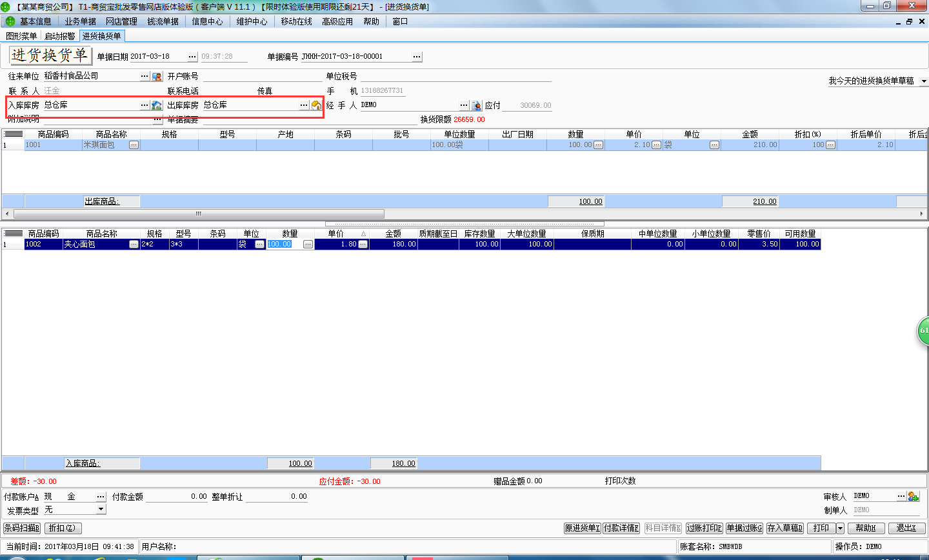Click the 条码扫描 button
This screenshot has width=929, height=560.
click(22, 528)
